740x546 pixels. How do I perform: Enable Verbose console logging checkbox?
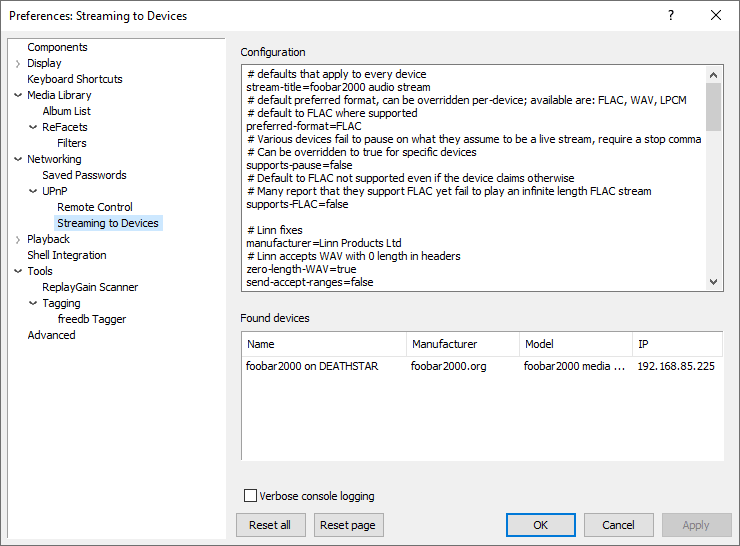coord(251,496)
